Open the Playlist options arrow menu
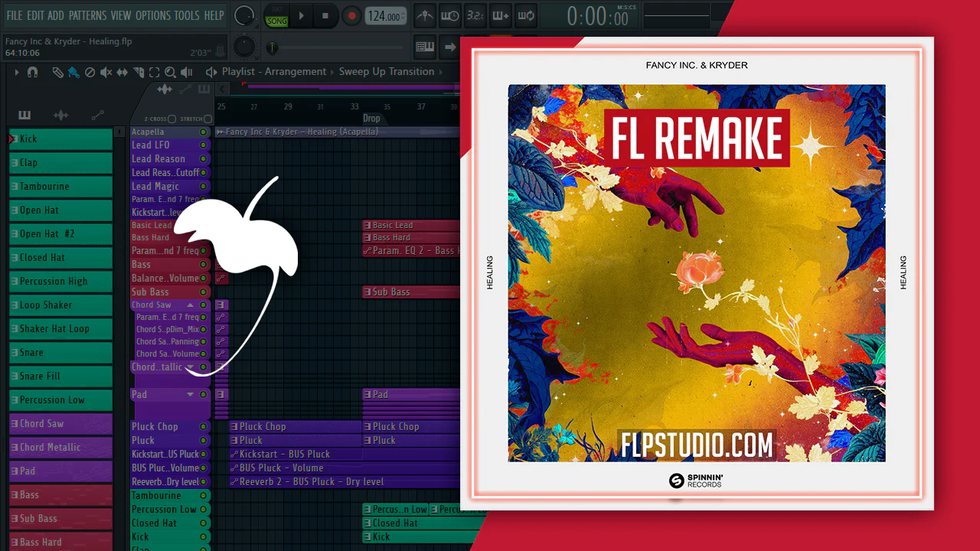 tap(16, 72)
